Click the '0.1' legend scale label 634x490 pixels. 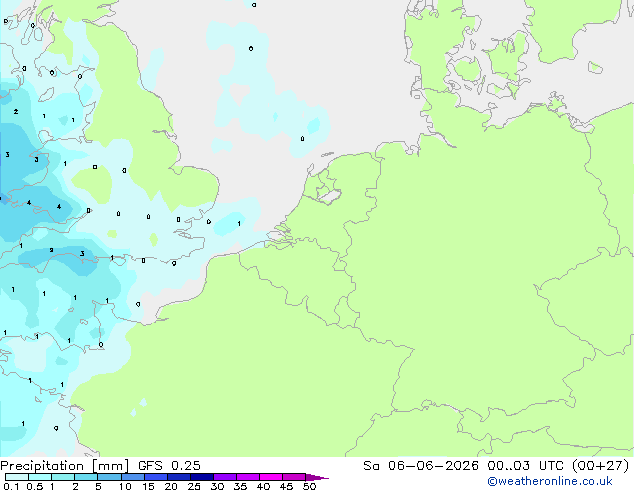(11, 486)
